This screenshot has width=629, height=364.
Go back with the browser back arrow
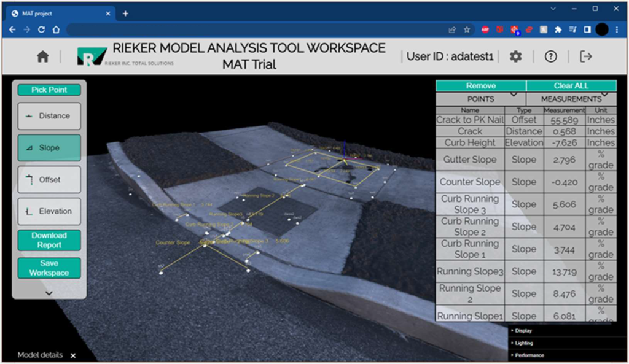(12, 29)
